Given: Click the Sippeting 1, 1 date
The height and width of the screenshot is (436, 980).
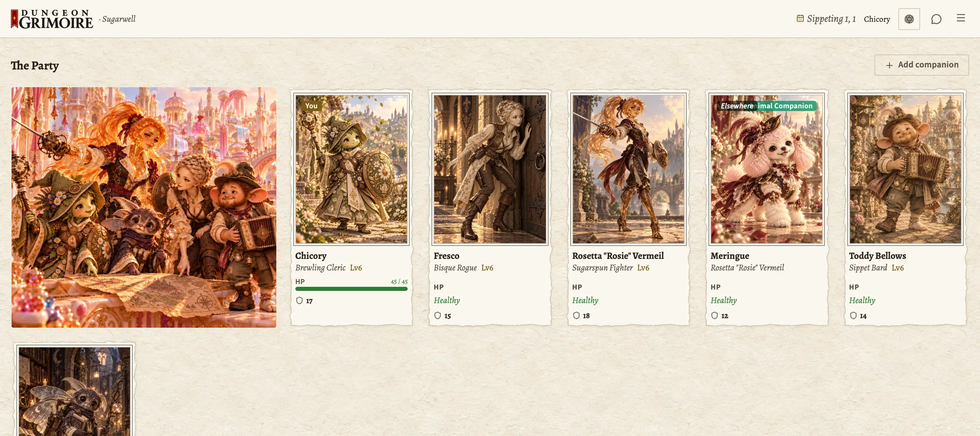Looking at the screenshot, I should [x=831, y=19].
